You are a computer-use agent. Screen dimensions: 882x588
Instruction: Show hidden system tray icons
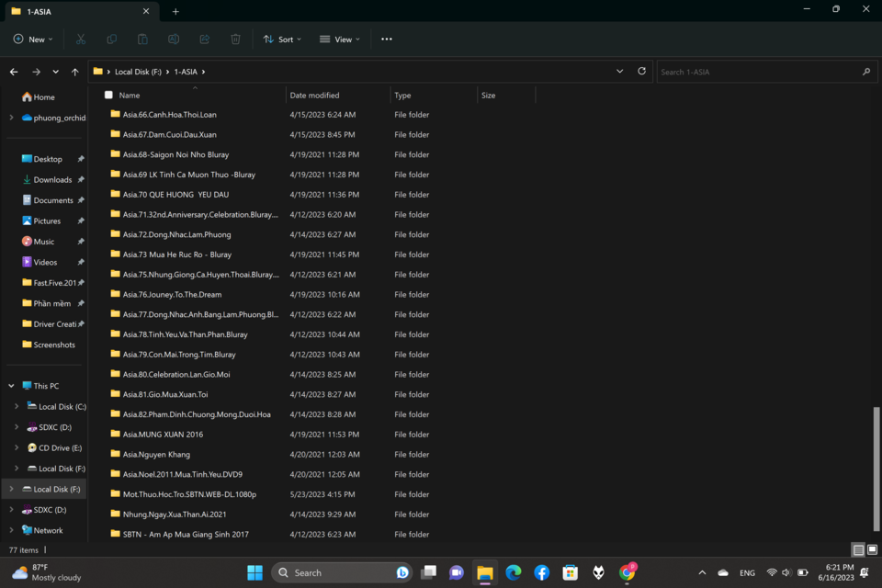702,572
